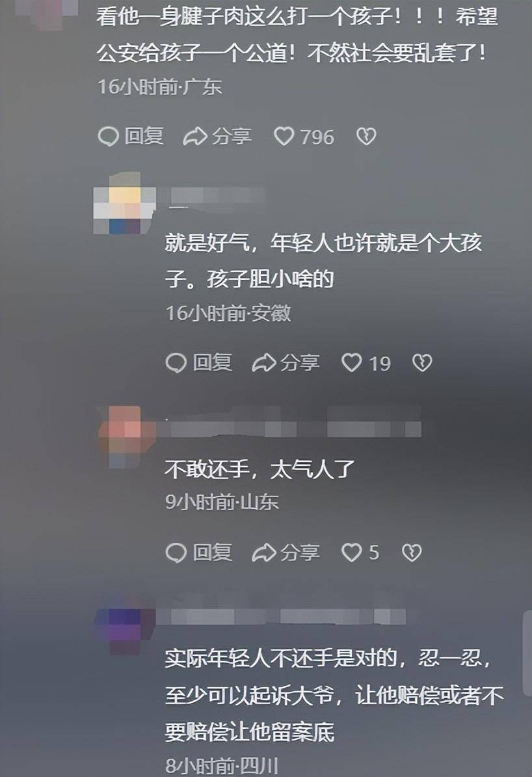Share the Shandong comment 不敢还手
The height and width of the screenshot is (777, 532).
click(x=286, y=552)
